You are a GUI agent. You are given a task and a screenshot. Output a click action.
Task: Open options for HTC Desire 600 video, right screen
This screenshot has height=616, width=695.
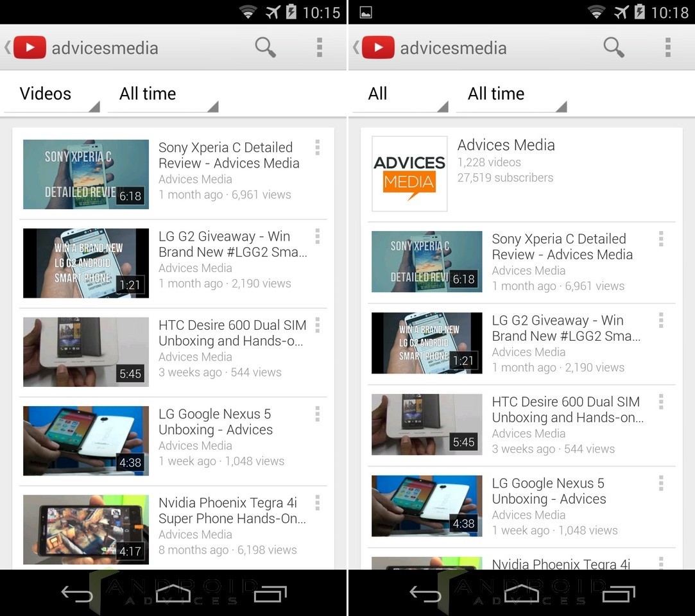[661, 402]
